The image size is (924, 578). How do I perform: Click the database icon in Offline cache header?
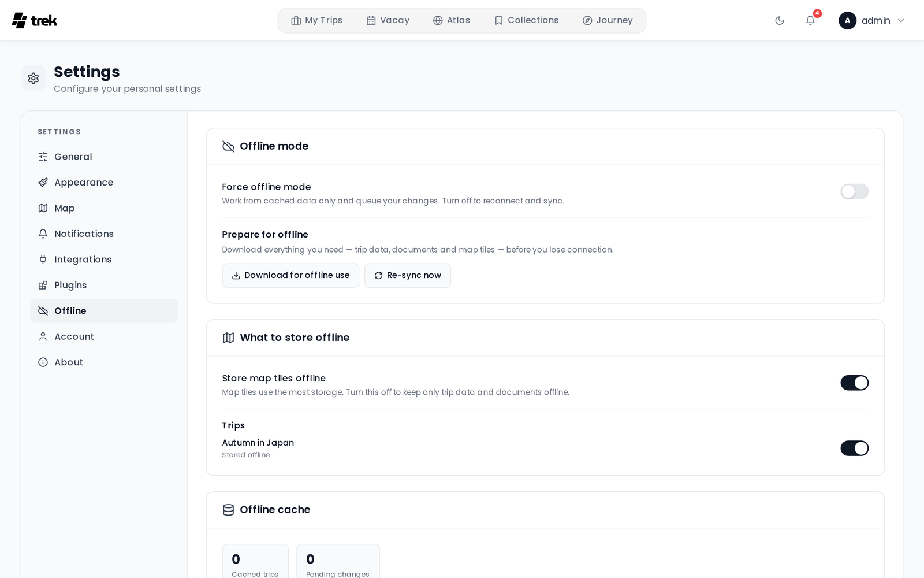[x=228, y=510]
